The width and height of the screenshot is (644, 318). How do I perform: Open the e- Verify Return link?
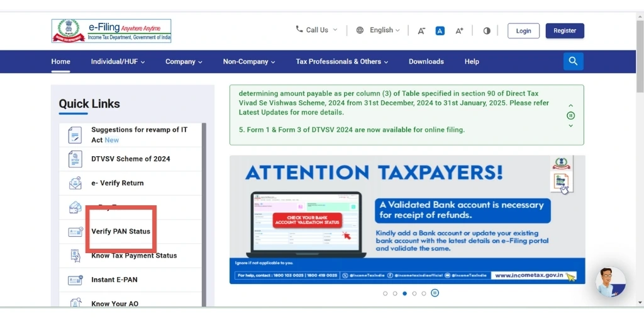118,183
